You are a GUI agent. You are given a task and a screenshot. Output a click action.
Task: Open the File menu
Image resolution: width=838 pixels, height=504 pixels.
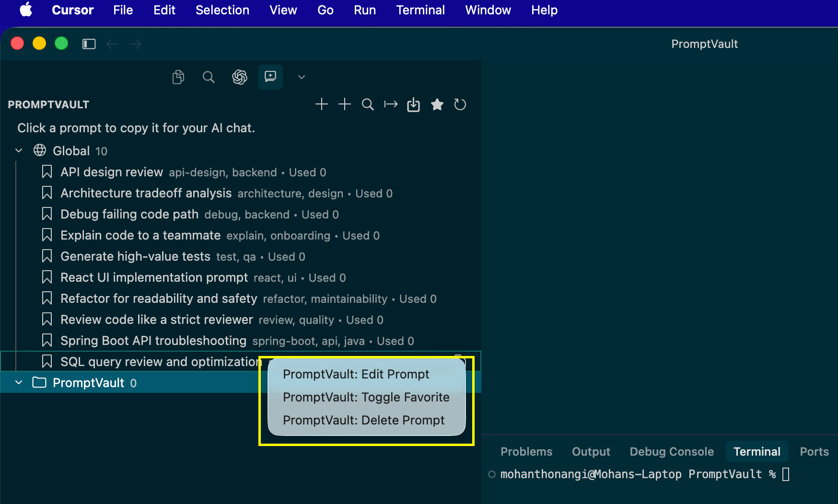[x=123, y=10]
